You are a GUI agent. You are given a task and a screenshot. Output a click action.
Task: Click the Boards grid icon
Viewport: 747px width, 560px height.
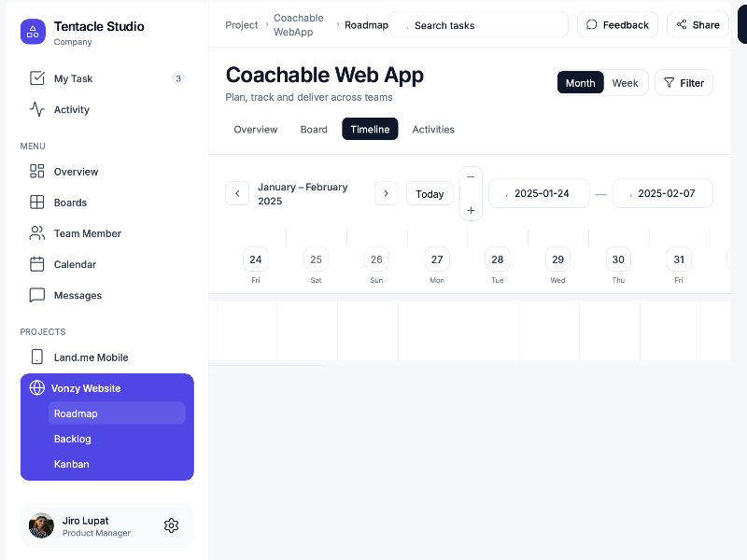37,203
